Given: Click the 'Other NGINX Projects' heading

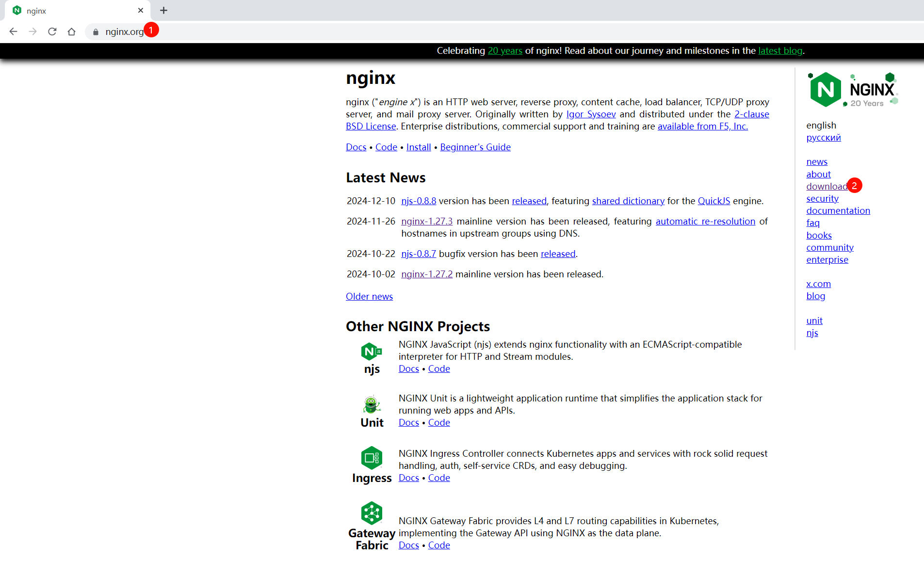Looking at the screenshot, I should (418, 326).
